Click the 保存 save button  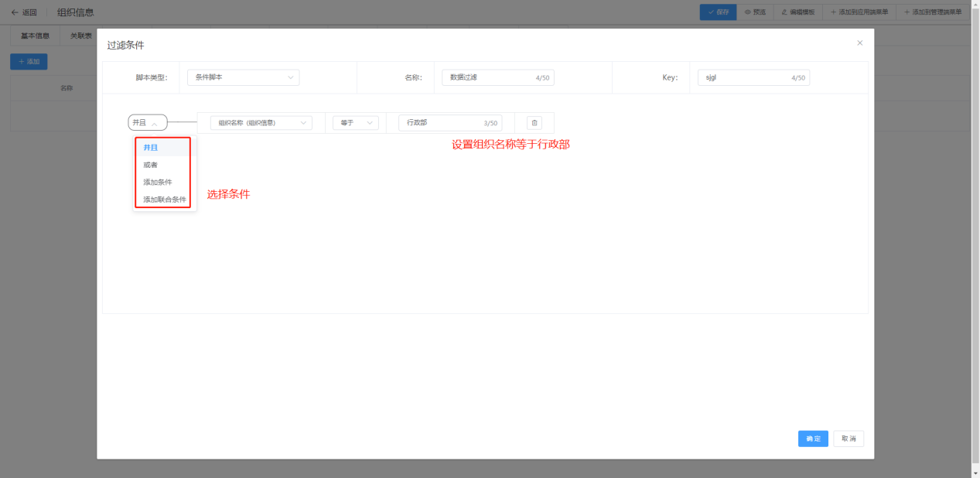tap(719, 12)
